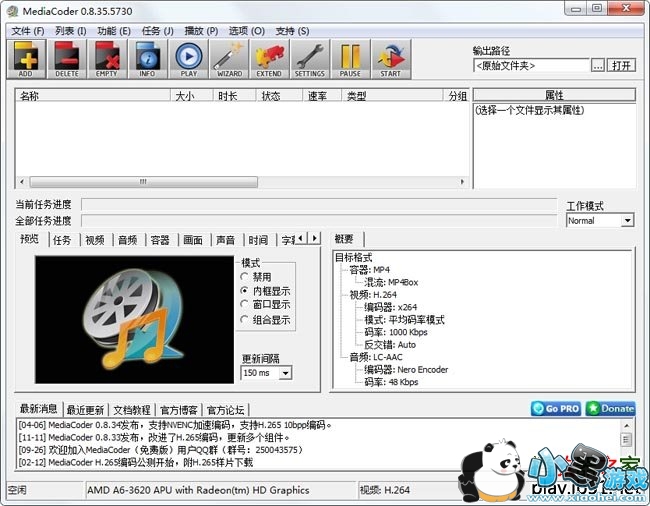
Task: Open the 文件 (F) menu
Action: tap(28, 31)
